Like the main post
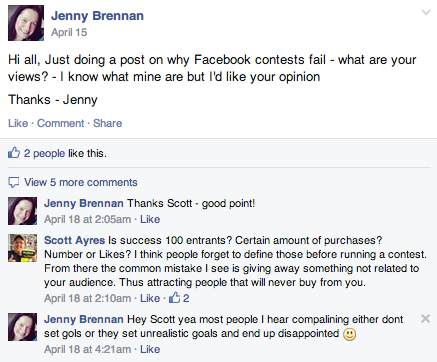This screenshot has height=362, width=437. click(18, 123)
